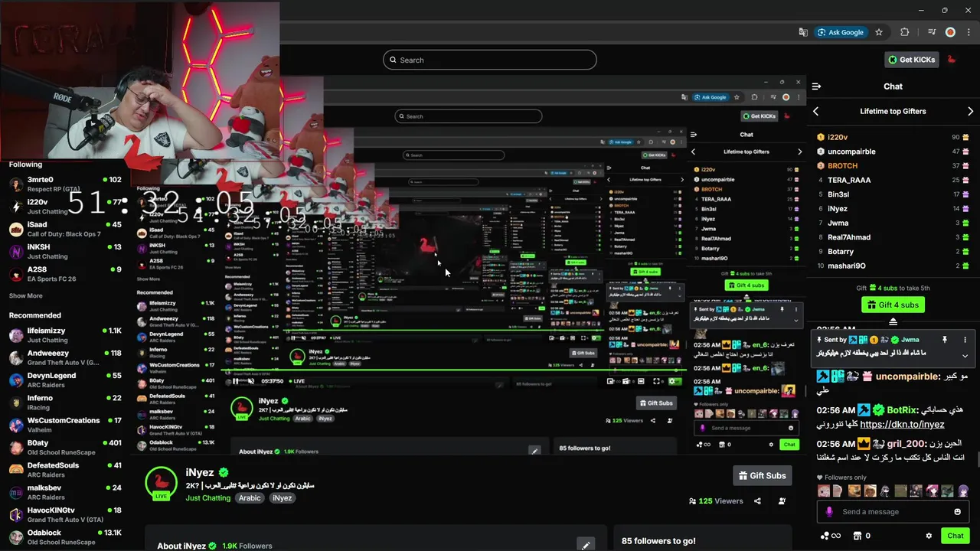980x551 pixels.
Task: Open the KICKs shop icon below chat
Action: pyautogui.click(x=857, y=536)
